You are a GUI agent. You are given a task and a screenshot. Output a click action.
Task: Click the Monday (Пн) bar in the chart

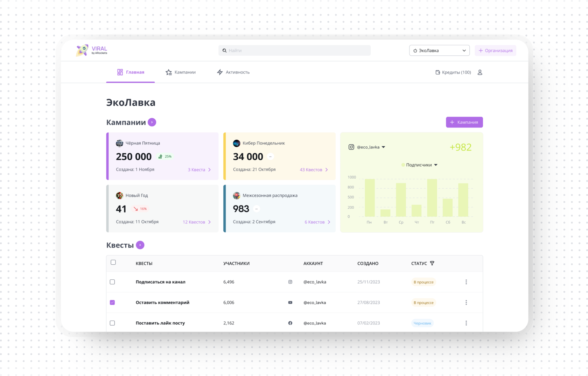[370, 198]
